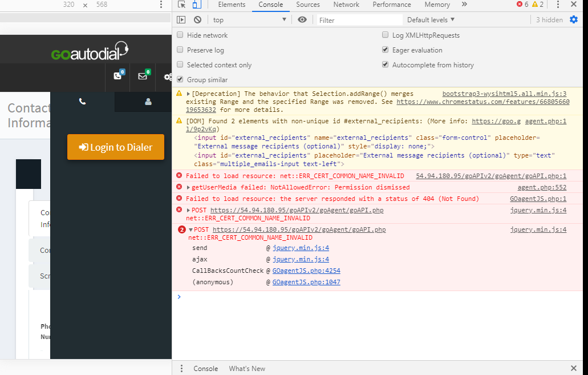
Task: Click the GOautodial logo
Action: tap(90, 51)
